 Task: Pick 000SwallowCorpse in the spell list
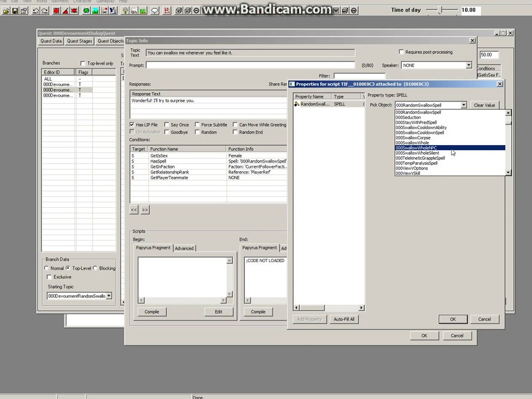click(x=450, y=138)
